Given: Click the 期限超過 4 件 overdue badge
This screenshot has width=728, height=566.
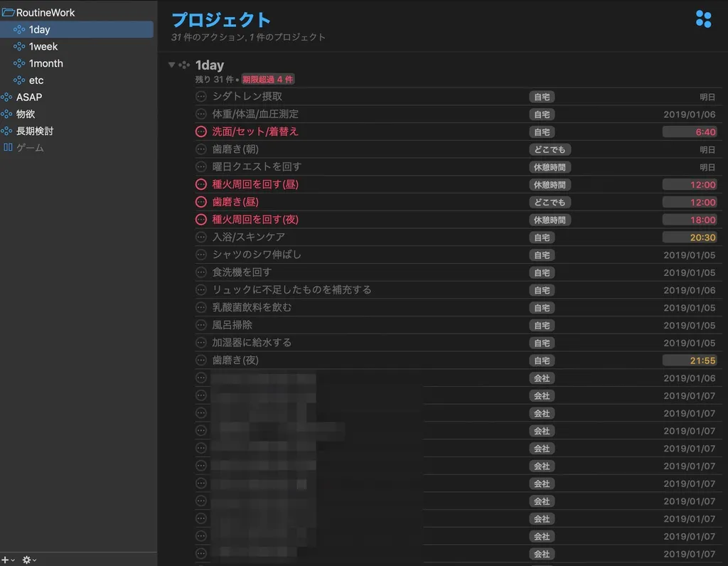Looking at the screenshot, I should [x=267, y=80].
